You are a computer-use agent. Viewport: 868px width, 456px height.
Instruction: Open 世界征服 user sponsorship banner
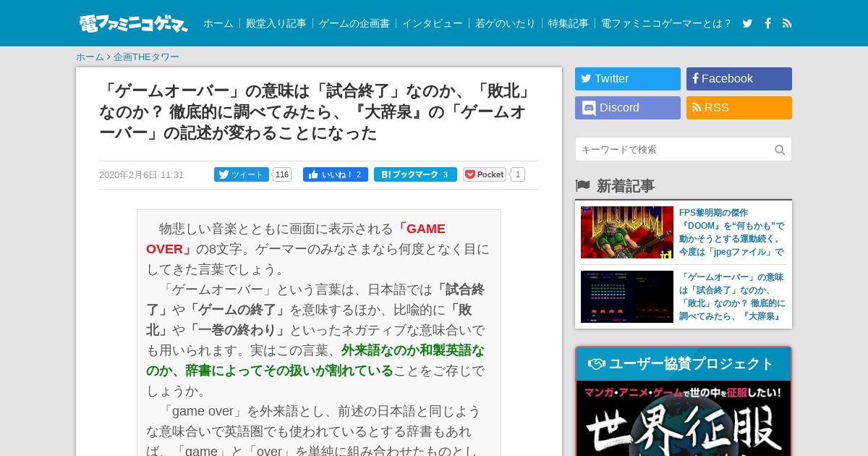click(x=684, y=418)
